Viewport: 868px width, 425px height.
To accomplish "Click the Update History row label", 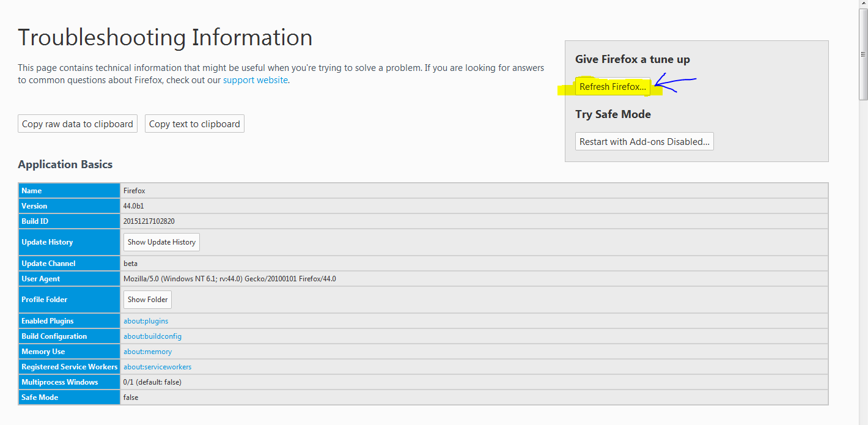I will coord(70,242).
